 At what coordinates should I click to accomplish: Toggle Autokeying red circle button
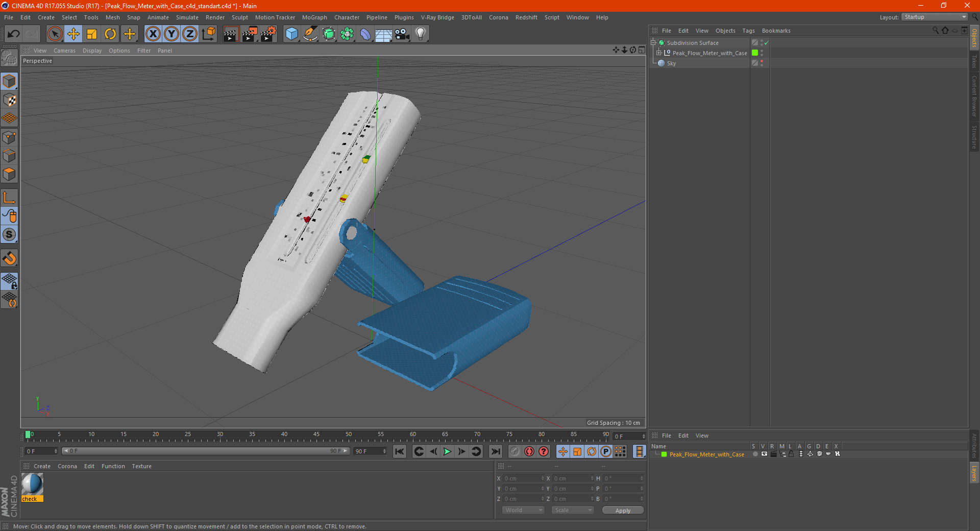tap(529, 451)
